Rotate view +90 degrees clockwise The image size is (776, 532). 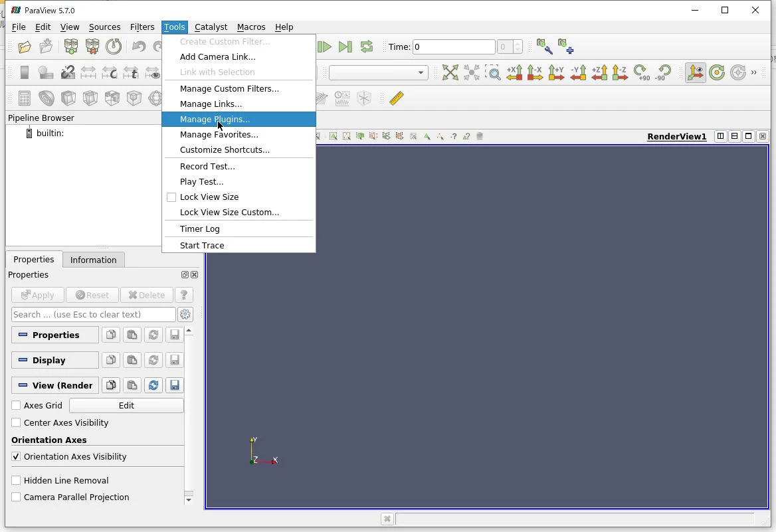[x=641, y=73]
